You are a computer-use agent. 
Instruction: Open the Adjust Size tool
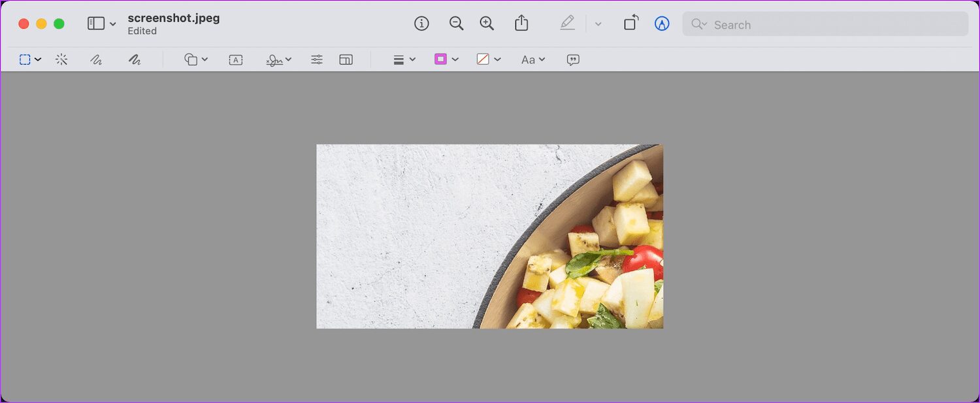click(346, 59)
